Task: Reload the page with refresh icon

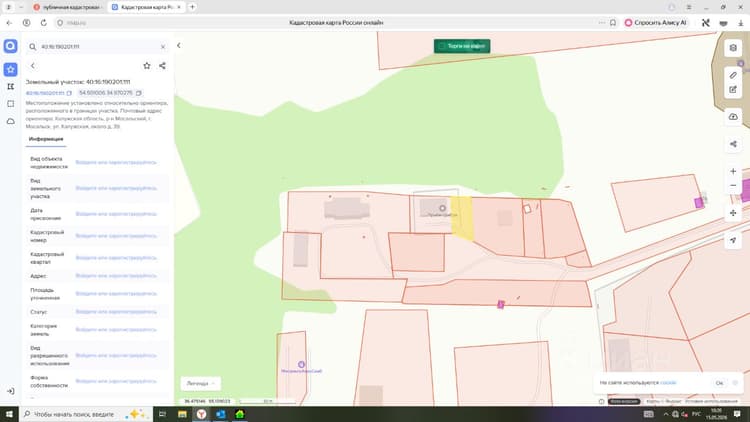Action: click(44, 22)
